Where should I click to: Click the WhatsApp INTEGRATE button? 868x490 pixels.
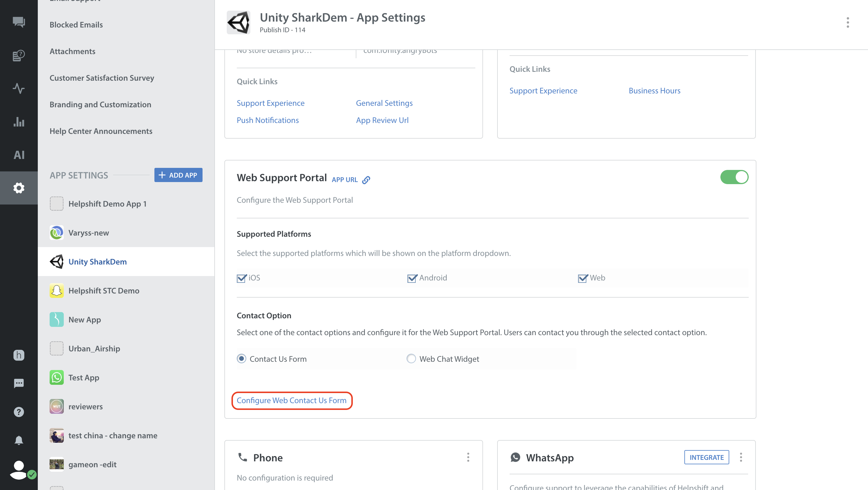click(706, 457)
